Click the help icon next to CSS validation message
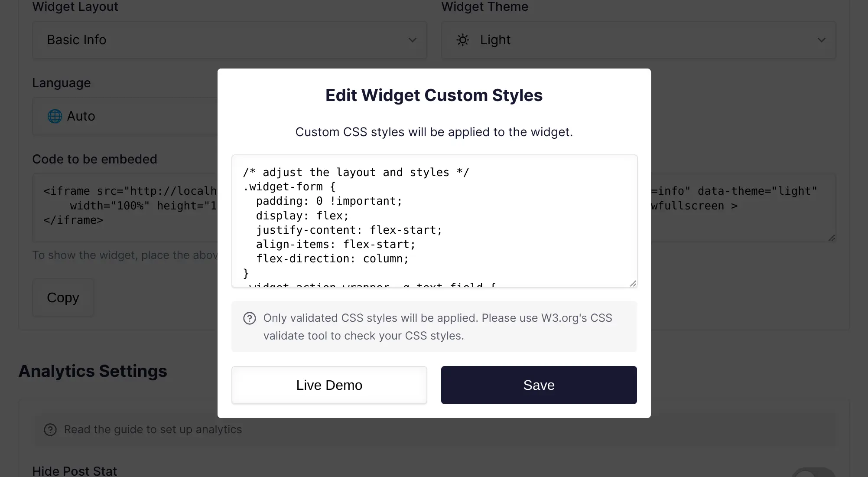This screenshot has width=868, height=477. pos(250,318)
